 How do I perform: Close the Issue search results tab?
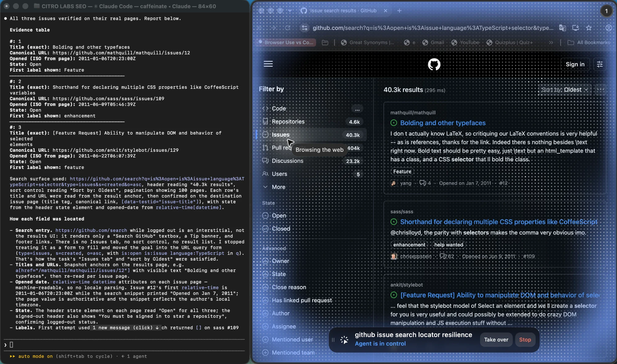385,11
